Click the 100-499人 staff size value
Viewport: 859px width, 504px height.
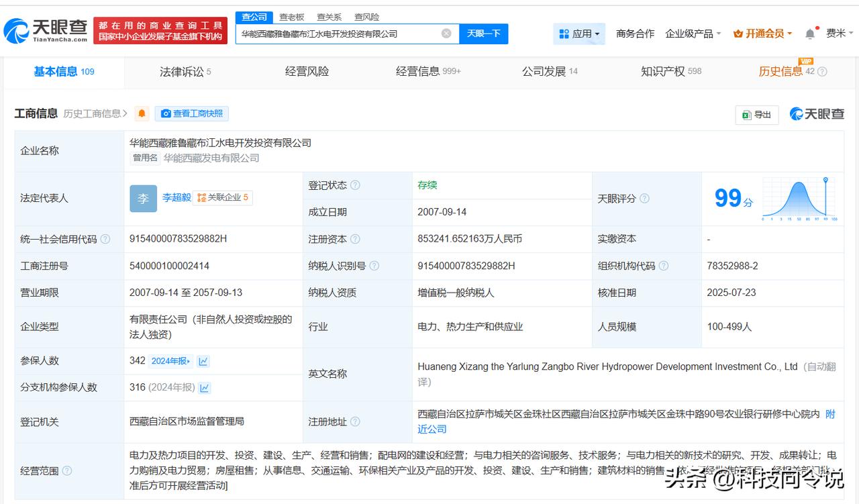pyautogui.click(x=729, y=327)
